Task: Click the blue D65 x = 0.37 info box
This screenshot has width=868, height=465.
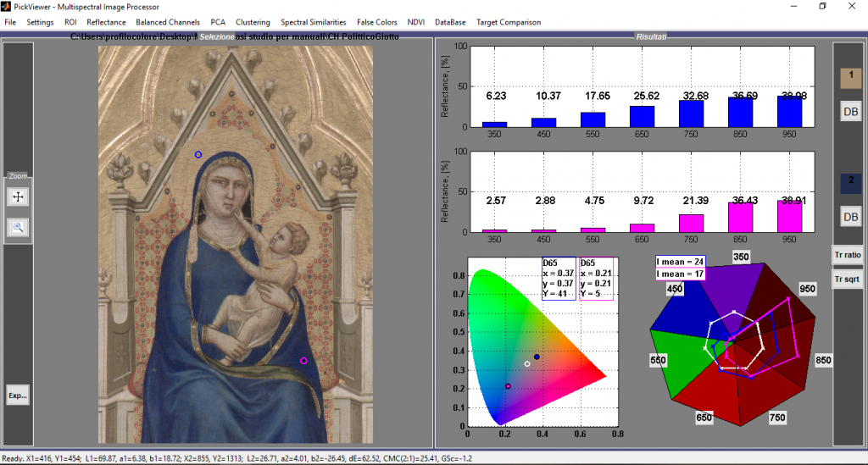Action: tap(559, 279)
